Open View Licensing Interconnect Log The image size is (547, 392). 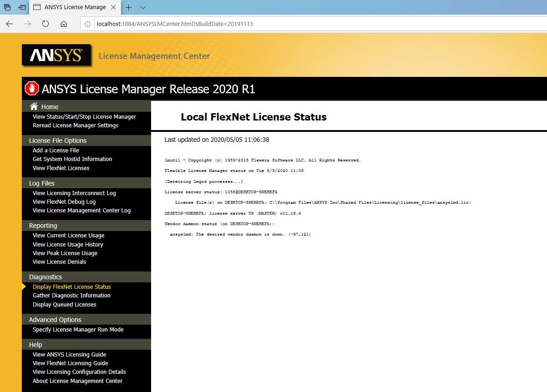click(74, 193)
